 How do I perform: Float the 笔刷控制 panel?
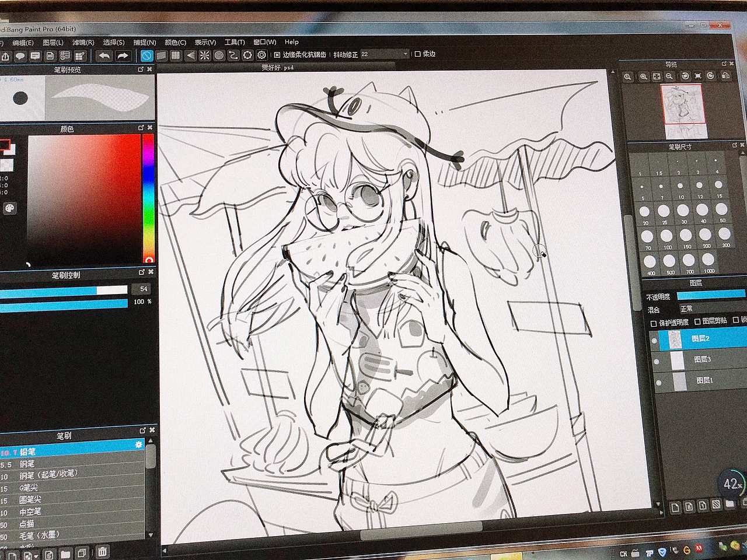point(142,272)
